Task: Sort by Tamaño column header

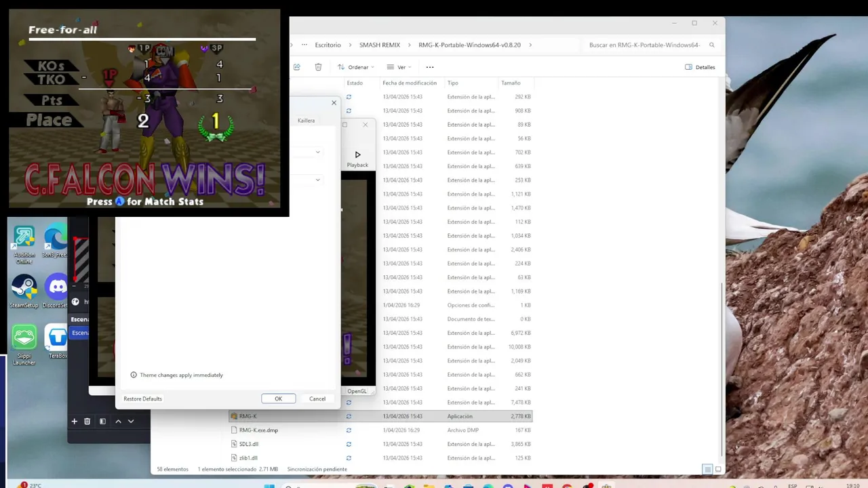Action: [511, 83]
